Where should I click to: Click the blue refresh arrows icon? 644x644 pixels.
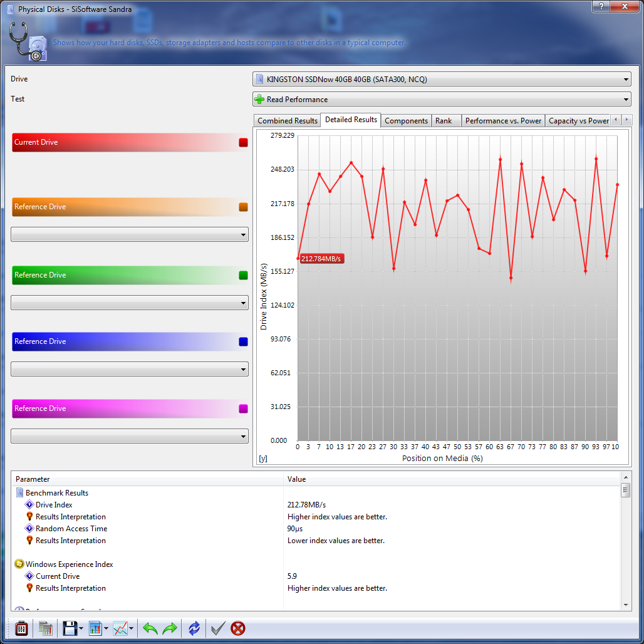tap(194, 628)
